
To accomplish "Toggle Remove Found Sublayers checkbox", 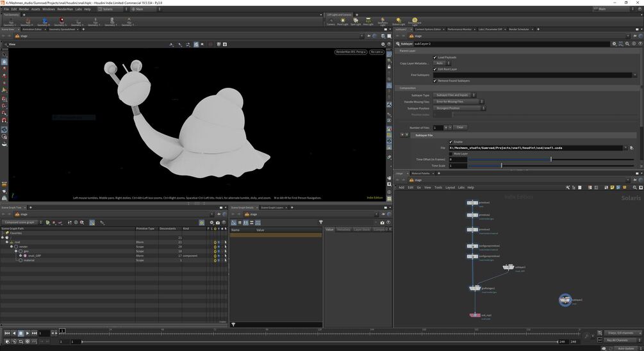I will tap(435, 81).
